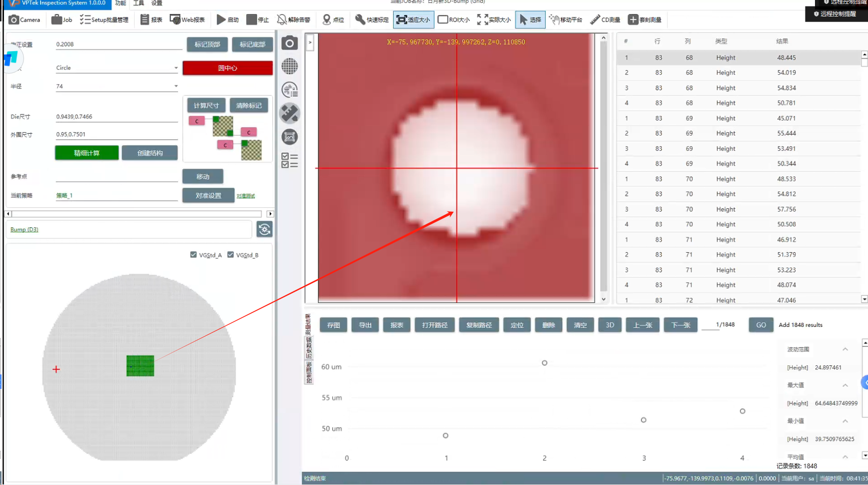Switch to the 历史数据 vertical tab

[308, 348]
